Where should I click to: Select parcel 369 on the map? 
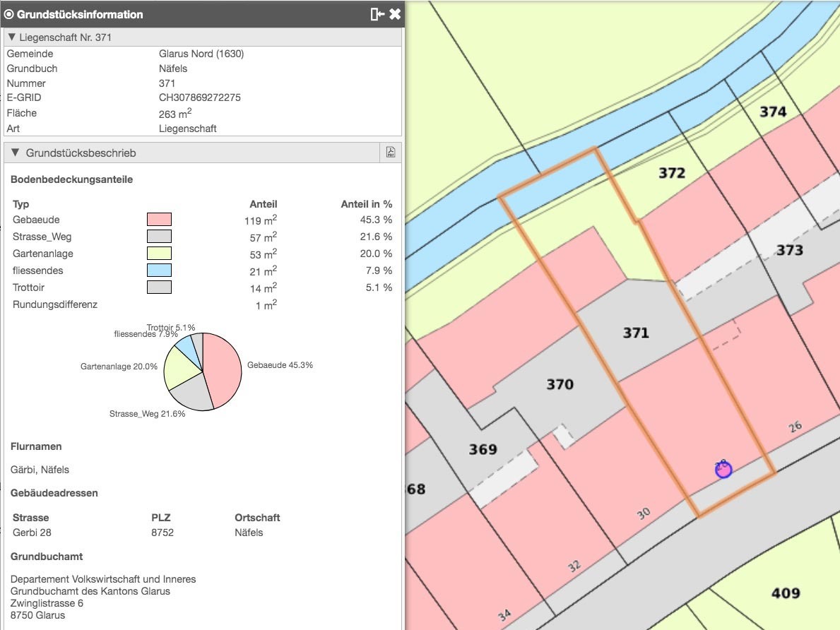pos(483,449)
